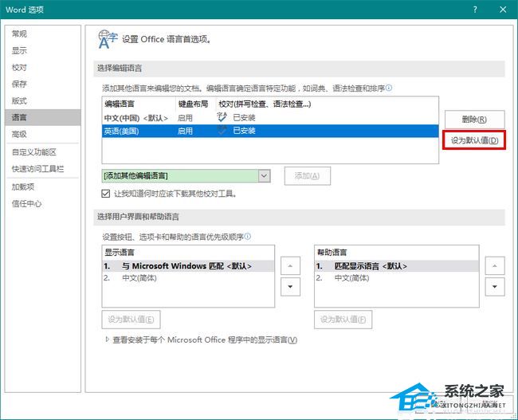Click 启用 keyboard layout for 中文(中国)
Image resolution: width=518 pixels, height=420 pixels.
[x=185, y=118]
